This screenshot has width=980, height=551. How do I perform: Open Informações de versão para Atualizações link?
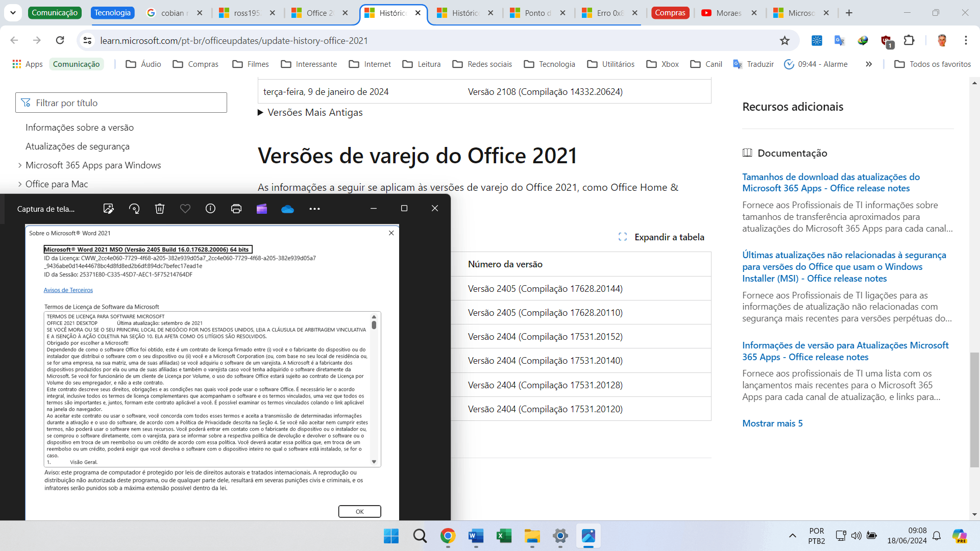tap(845, 351)
